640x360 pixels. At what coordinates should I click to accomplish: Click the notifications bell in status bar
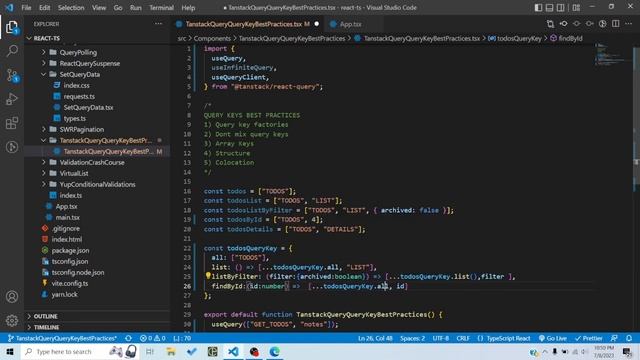click(x=629, y=338)
